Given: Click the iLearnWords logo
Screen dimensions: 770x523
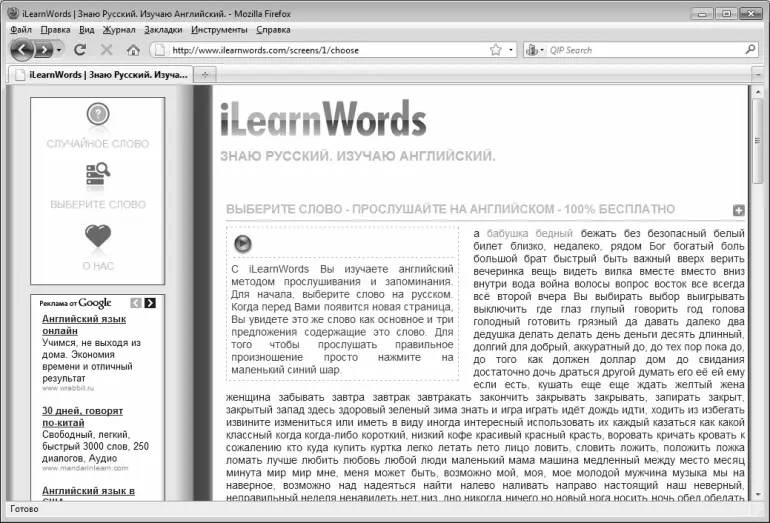Looking at the screenshot, I should [x=323, y=119].
